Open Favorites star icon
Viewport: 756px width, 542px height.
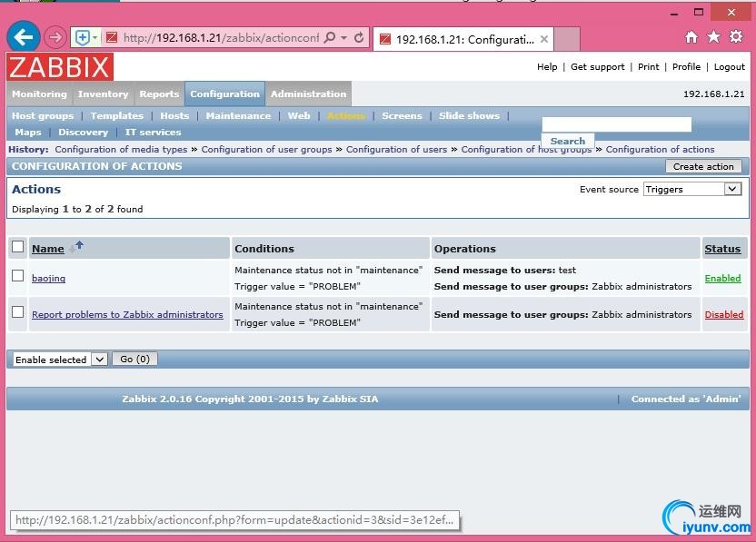tap(713, 36)
